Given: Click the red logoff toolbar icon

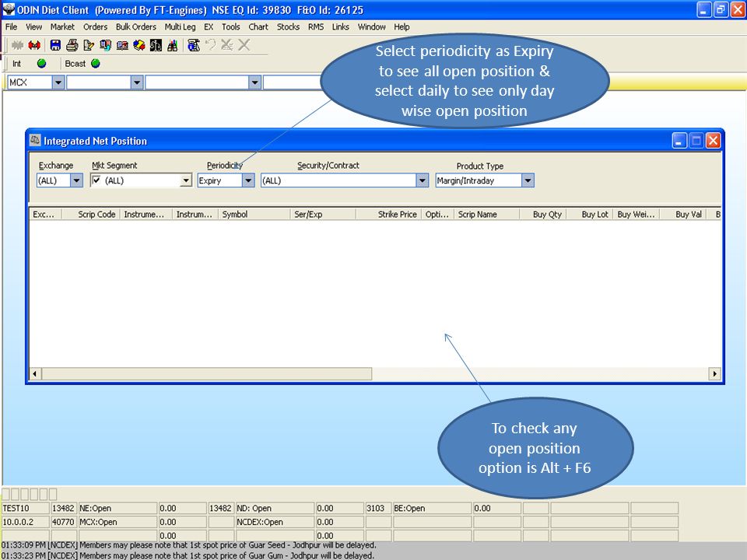Looking at the screenshot, I should (x=34, y=45).
